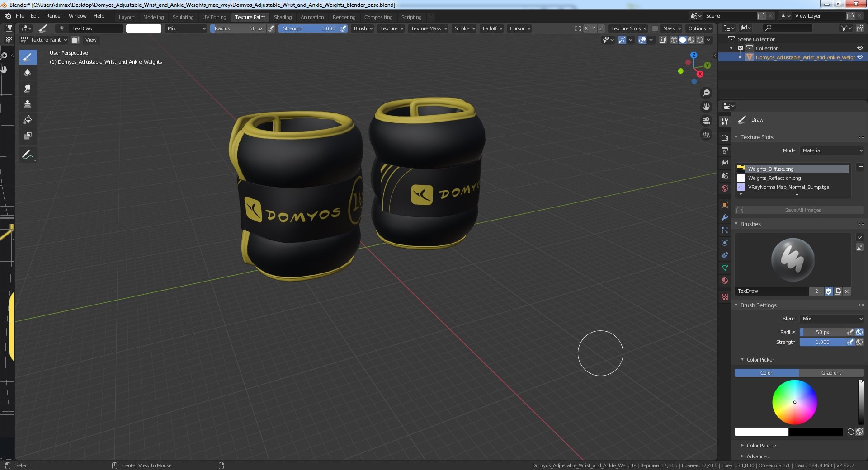
Task: Select the Soften tool
Action: click(28, 72)
